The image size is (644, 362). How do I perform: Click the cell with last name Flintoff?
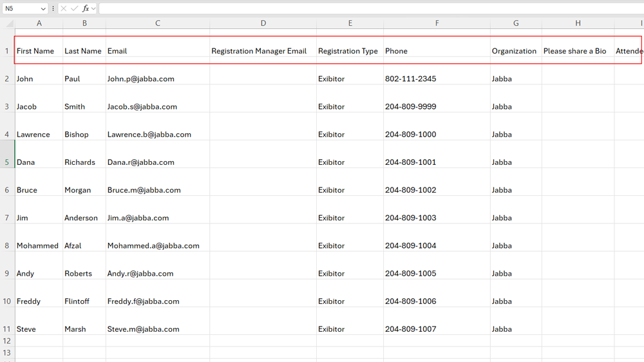pyautogui.click(x=77, y=301)
